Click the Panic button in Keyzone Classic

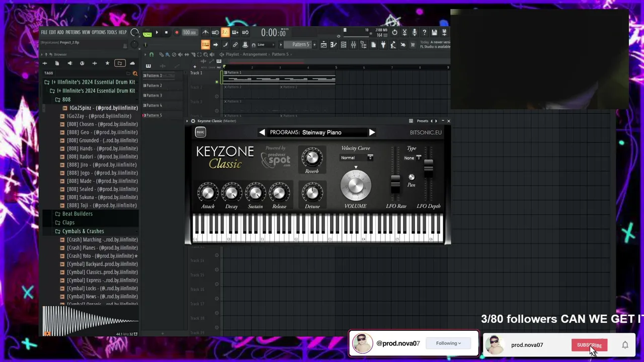[x=200, y=132]
